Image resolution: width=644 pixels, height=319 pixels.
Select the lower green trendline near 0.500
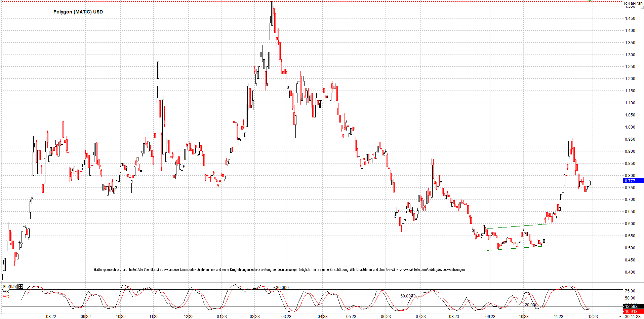click(518, 248)
